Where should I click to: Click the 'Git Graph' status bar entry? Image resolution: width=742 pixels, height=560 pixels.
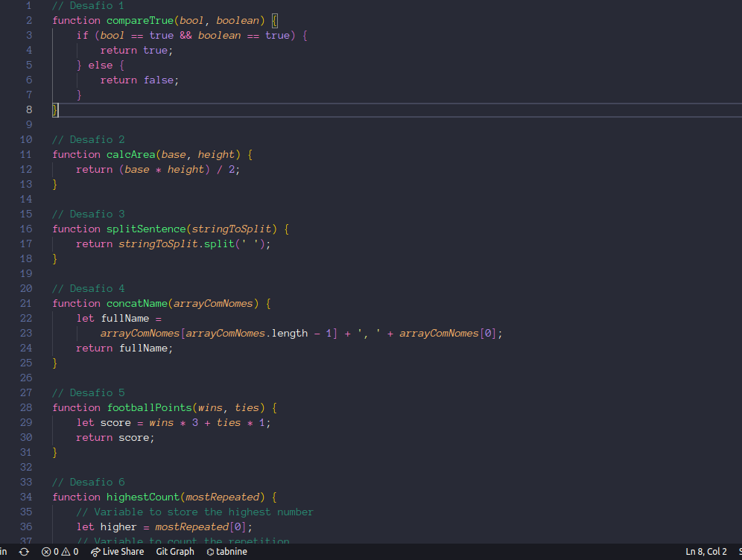pyautogui.click(x=174, y=552)
